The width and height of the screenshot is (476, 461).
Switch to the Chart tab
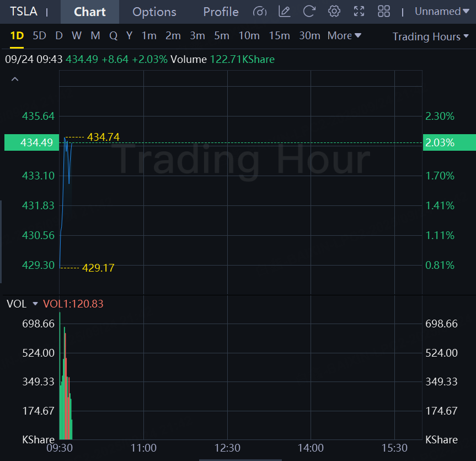[90, 12]
